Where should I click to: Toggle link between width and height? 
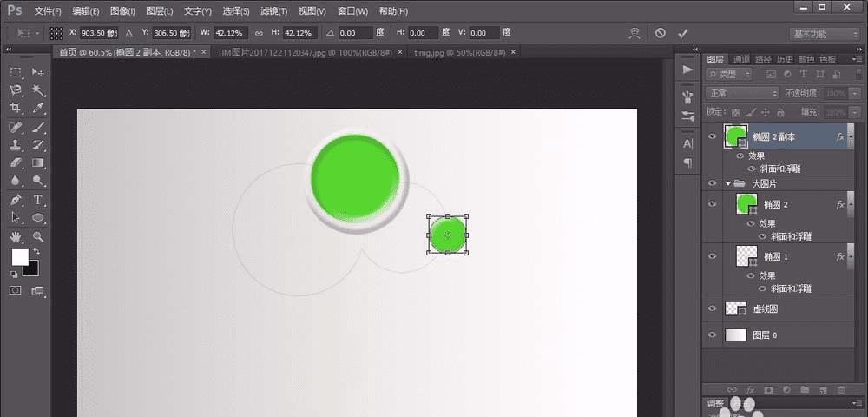point(259,33)
